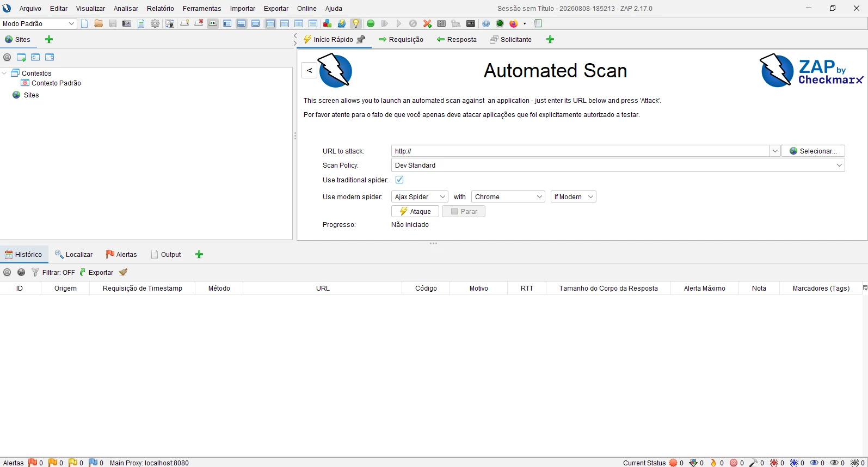Select Contexto Padrão in the tree

tap(56, 83)
